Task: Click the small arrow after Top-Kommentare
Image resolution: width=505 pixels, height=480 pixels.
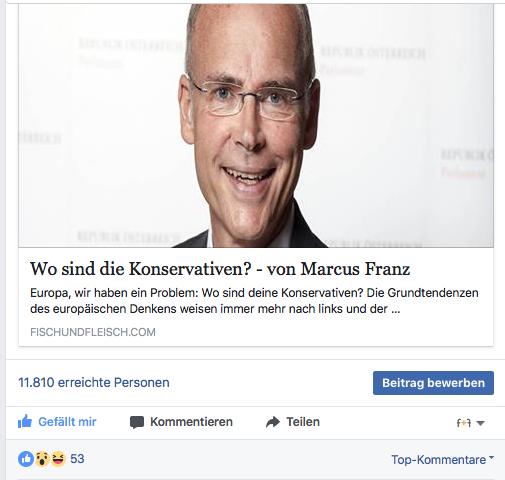Action: tap(491, 458)
